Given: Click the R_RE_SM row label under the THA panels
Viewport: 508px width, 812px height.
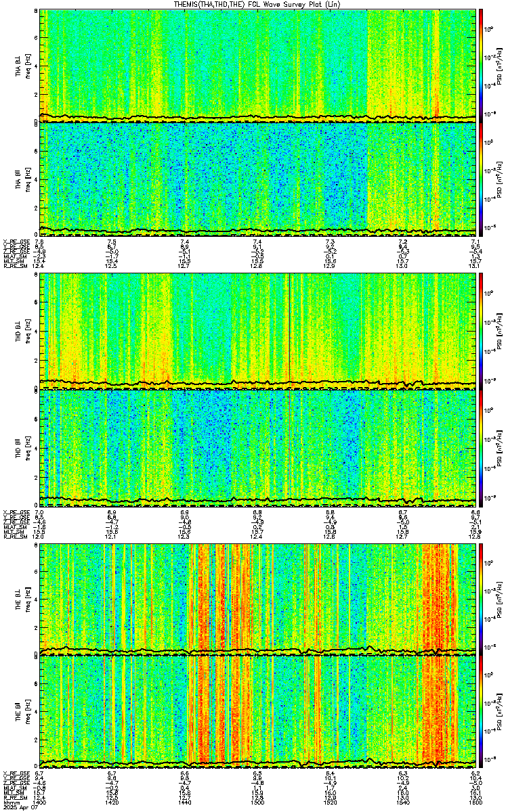Looking at the screenshot, I should 14,266.
